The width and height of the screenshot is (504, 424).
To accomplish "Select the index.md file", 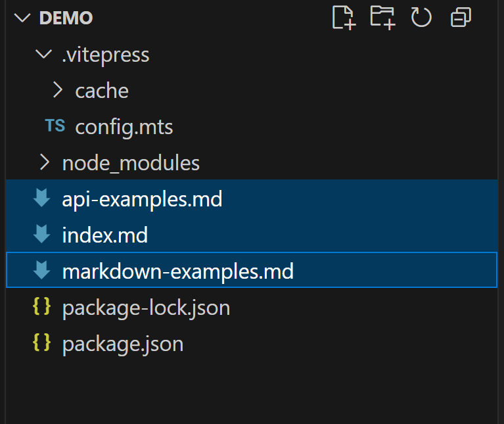I will click(105, 235).
